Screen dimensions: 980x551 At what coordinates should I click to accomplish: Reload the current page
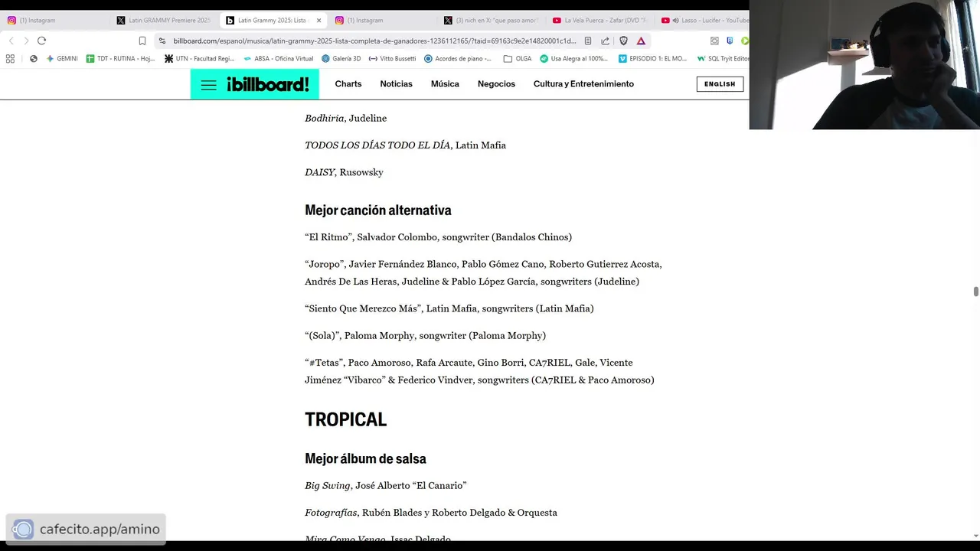tap(41, 41)
